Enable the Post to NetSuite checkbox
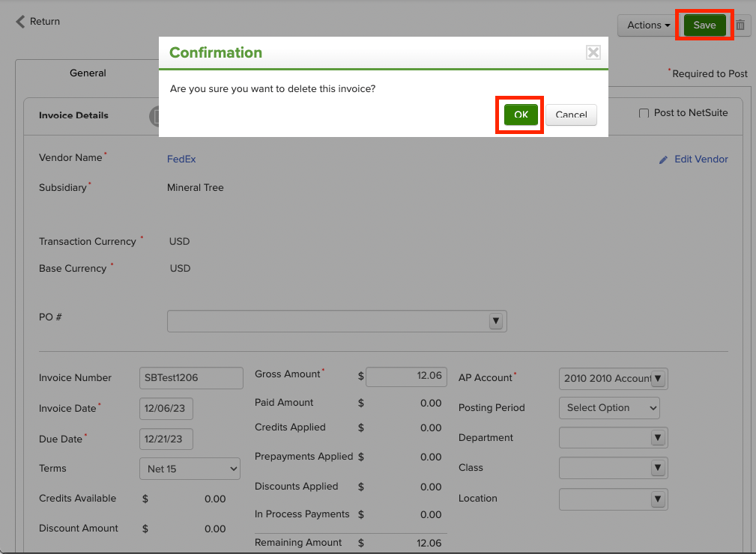756x554 pixels. 643,112
